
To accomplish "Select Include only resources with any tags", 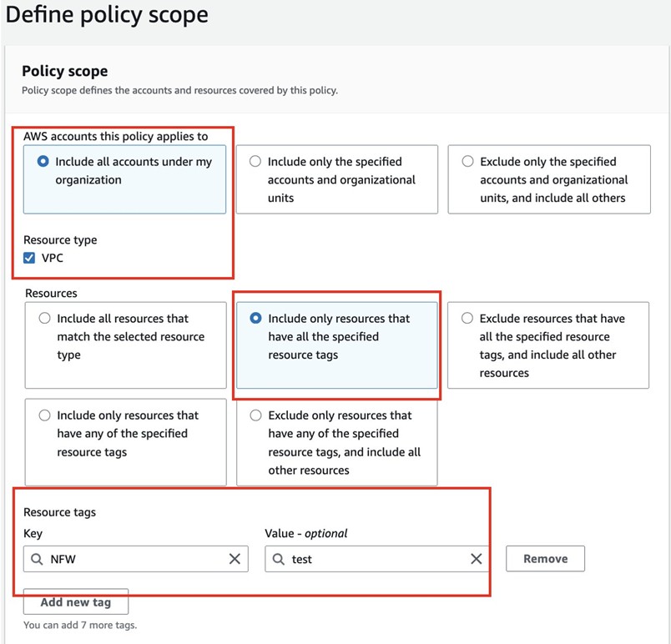I will (44, 415).
